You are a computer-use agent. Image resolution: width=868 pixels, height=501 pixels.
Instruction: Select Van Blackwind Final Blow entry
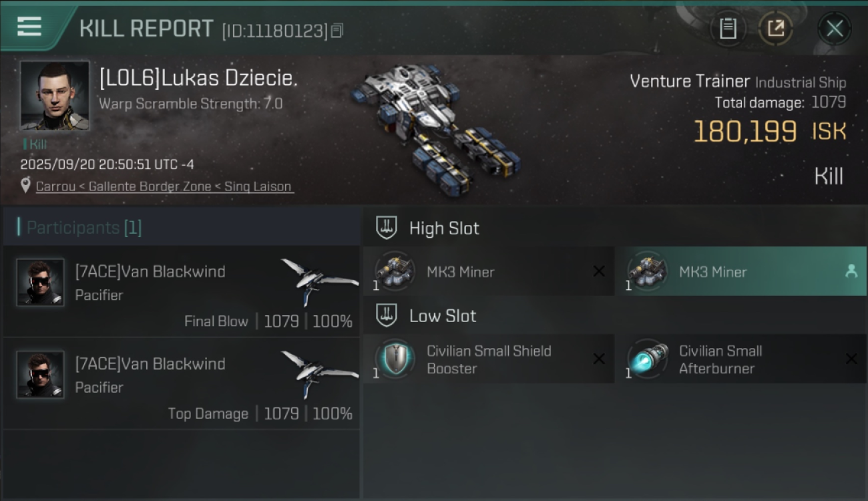coord(182,291)
